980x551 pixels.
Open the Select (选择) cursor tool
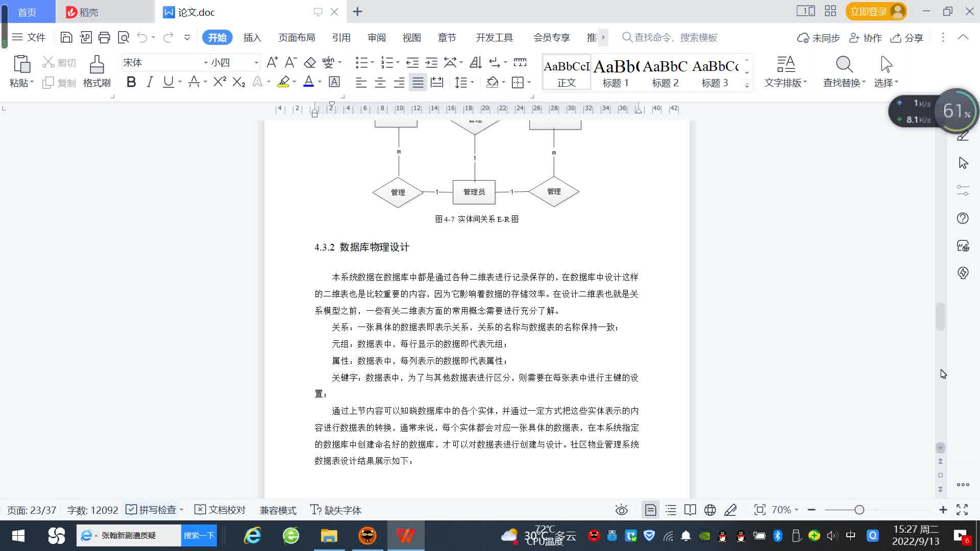[x=886, y=65]
